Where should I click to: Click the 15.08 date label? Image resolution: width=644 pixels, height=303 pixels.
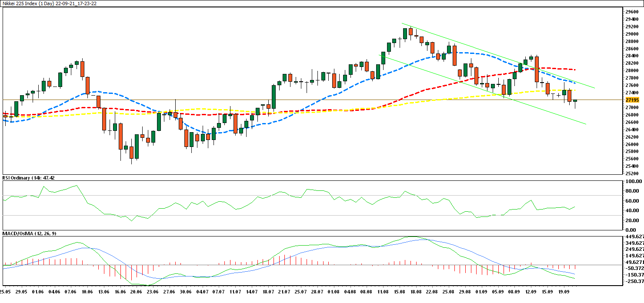[400, 293]
